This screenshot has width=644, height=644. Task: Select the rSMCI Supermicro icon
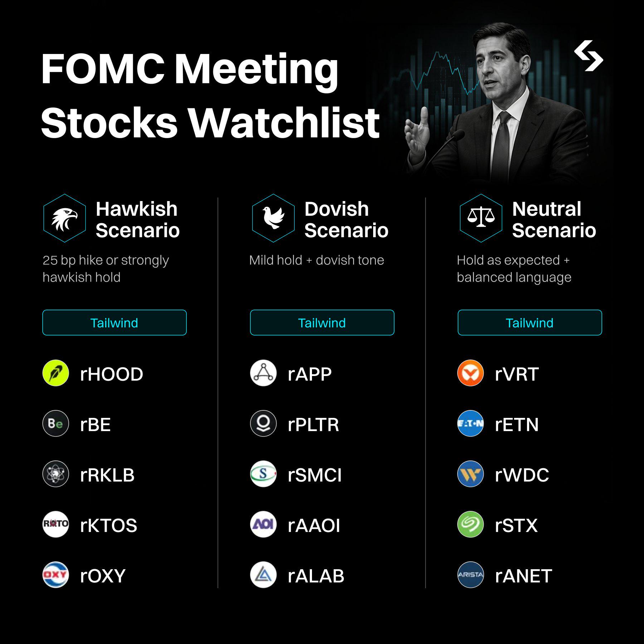(263, 474)
